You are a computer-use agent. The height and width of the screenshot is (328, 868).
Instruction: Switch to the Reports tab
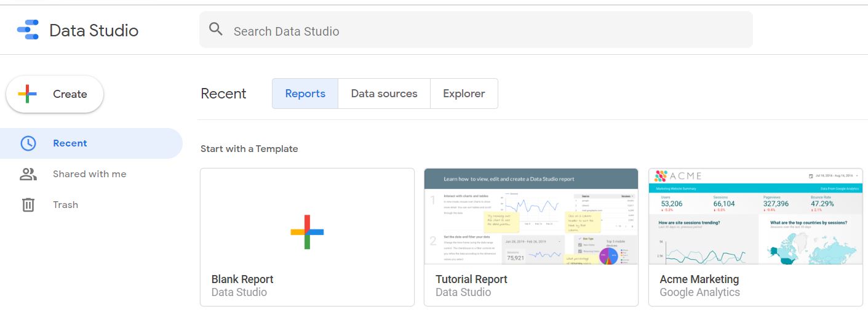(x=305, y=94)
